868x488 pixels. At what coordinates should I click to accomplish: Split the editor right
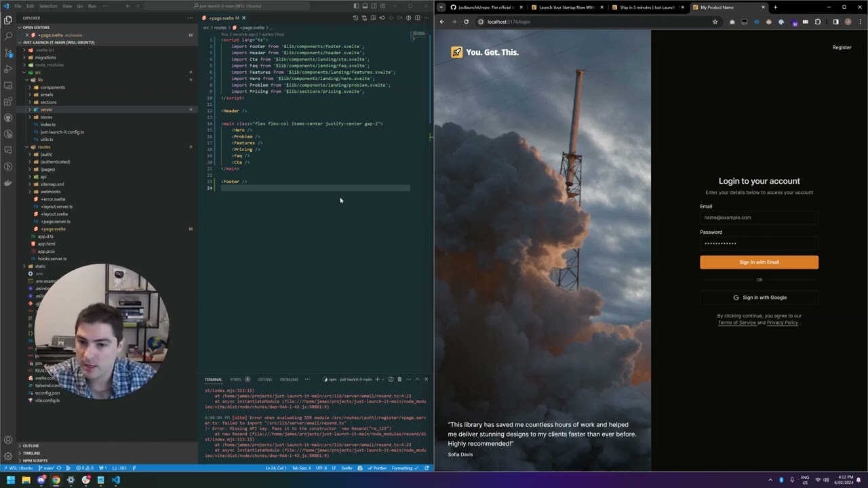(x=417, y=18)
